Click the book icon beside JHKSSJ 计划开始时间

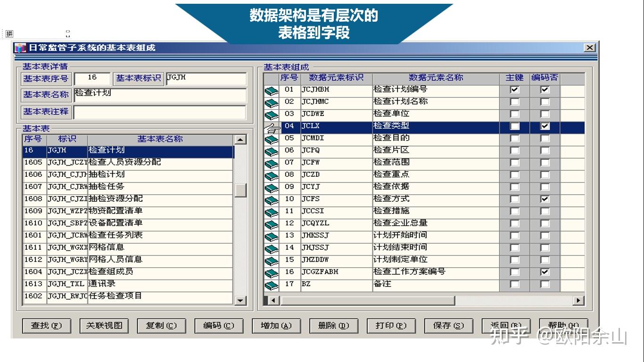[x=271, y=236]
